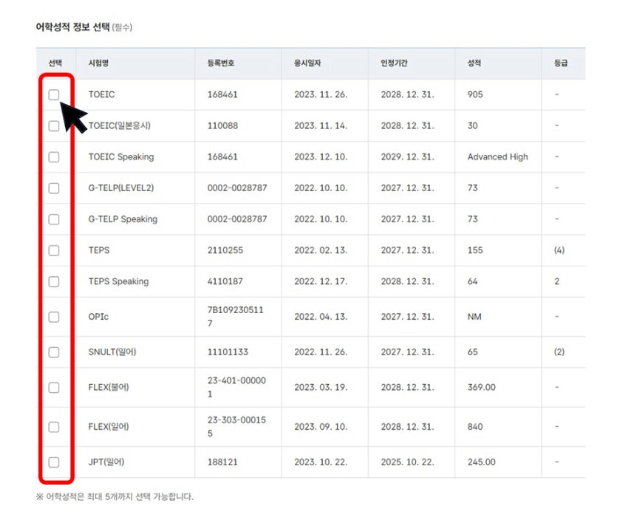The height and width of the screenshot is (514, 618).
Task: Select the JPT score 245.00
Action: coord(481,462)
